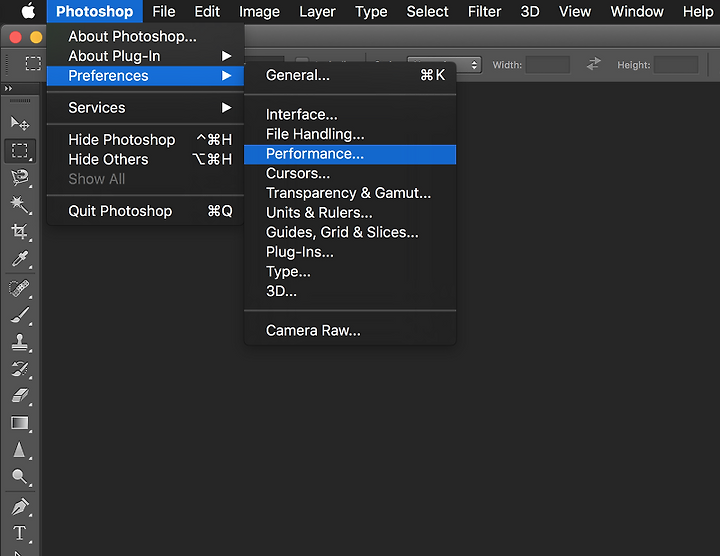Open the Type menu
This screenshot has width=720, height=556.
tap(371, 11)
